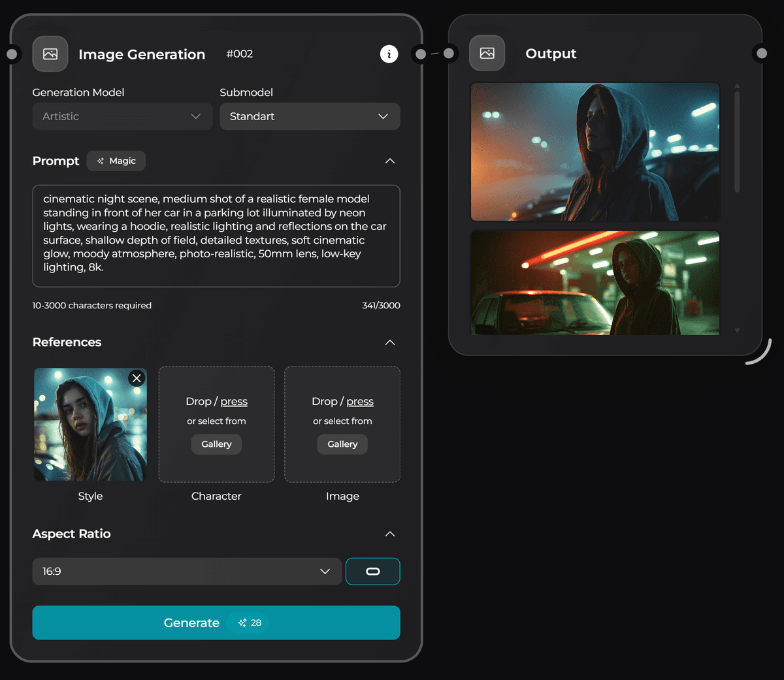The width and height of the screenshot is (784, 680).
Task: Collapse the Prompt section
Action: (x=390, y=161)
